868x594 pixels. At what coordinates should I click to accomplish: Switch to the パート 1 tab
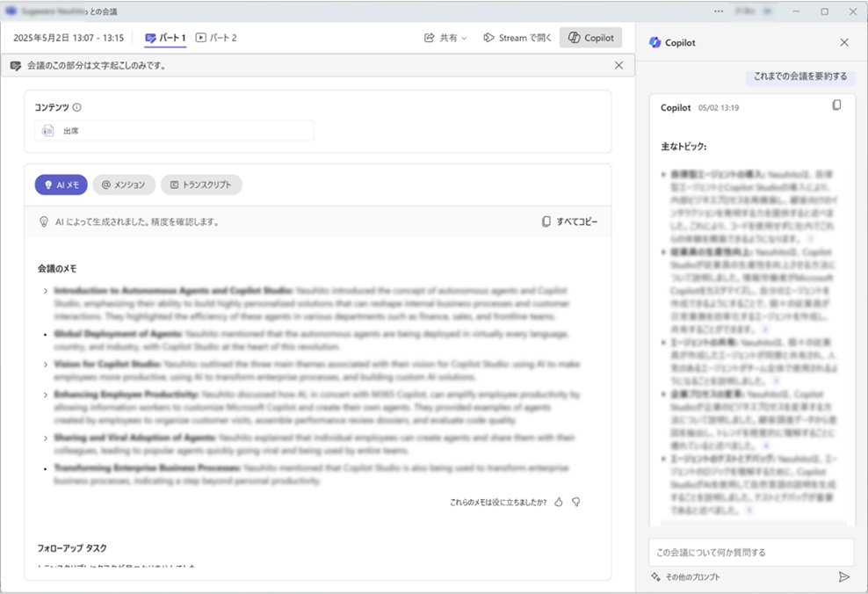coord(165,38)
